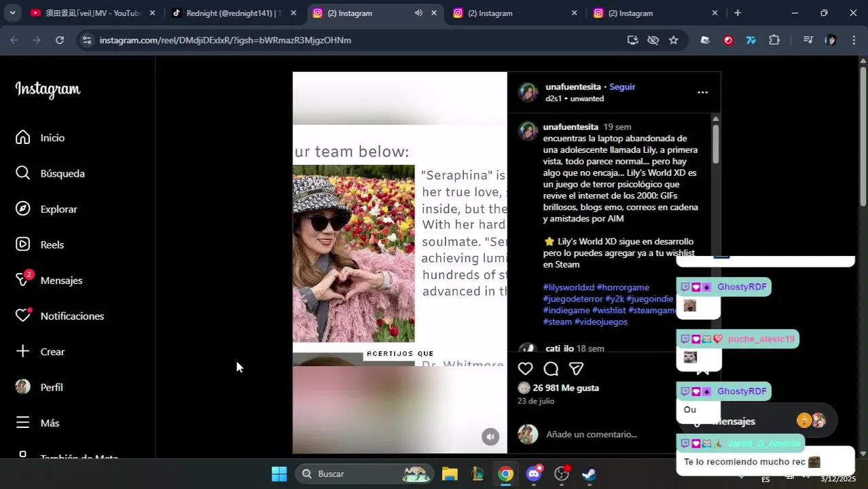Click the taskbar Buscar search box
Viewport: 868px width, 489px height.
point(365,473)
